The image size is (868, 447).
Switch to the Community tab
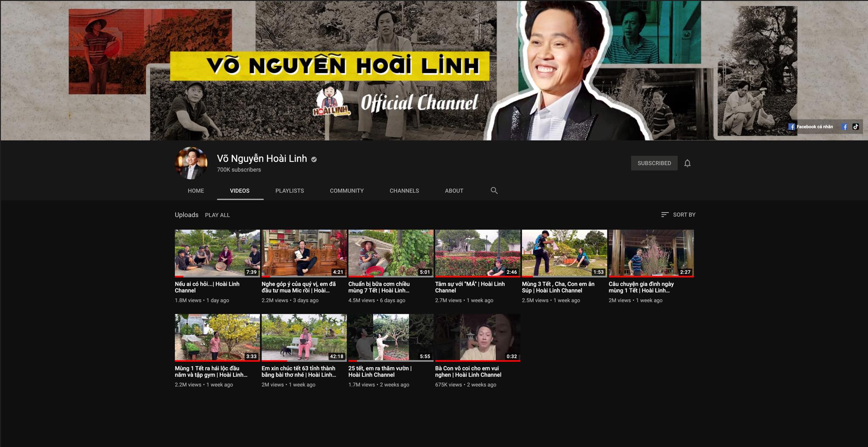point(347,191)
